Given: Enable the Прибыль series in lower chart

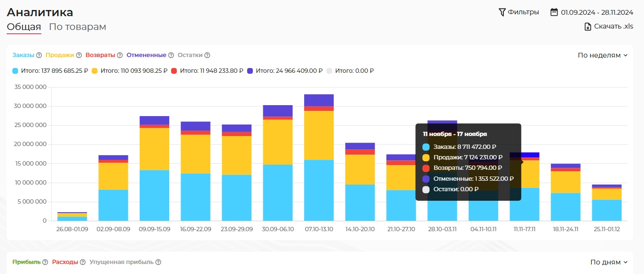Looking at the screenshot, I should 26,262.
